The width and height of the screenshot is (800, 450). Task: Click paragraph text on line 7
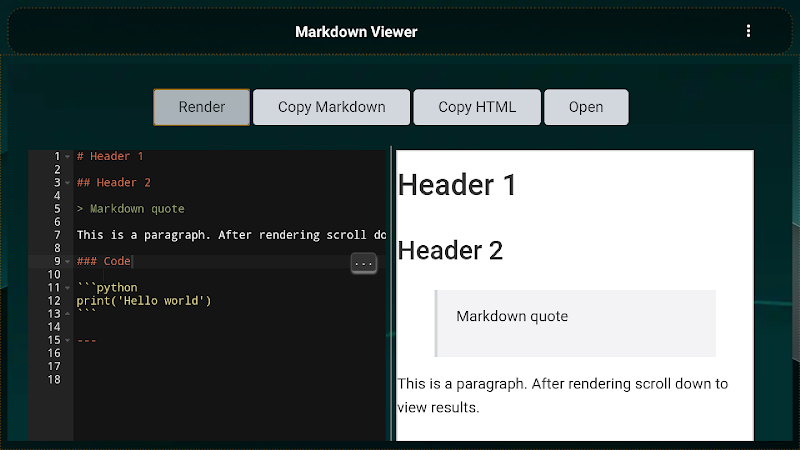[x=232, y=235]
